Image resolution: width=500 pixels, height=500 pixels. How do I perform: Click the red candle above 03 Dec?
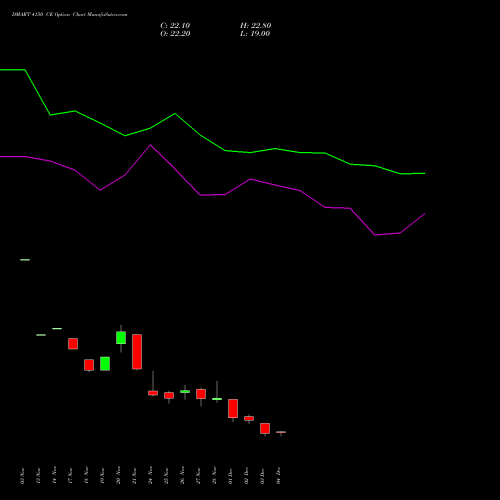click(x=265, y=428)
